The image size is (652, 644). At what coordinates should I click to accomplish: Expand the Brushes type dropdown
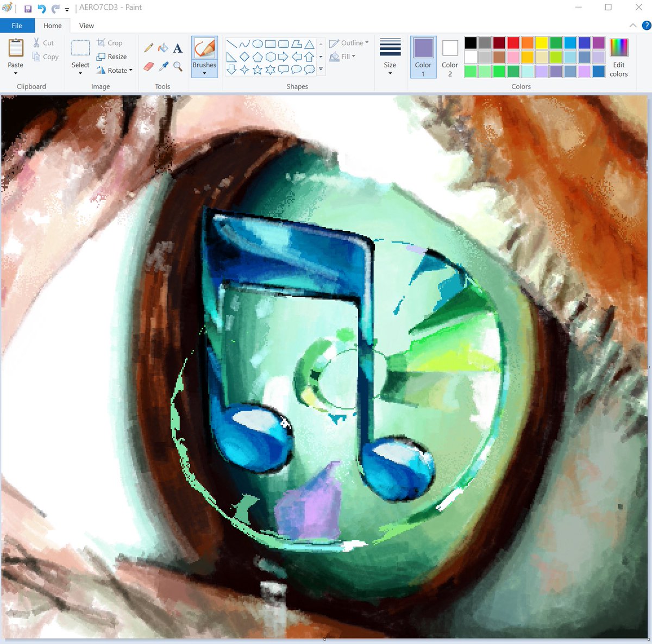[x=204, y=73]
